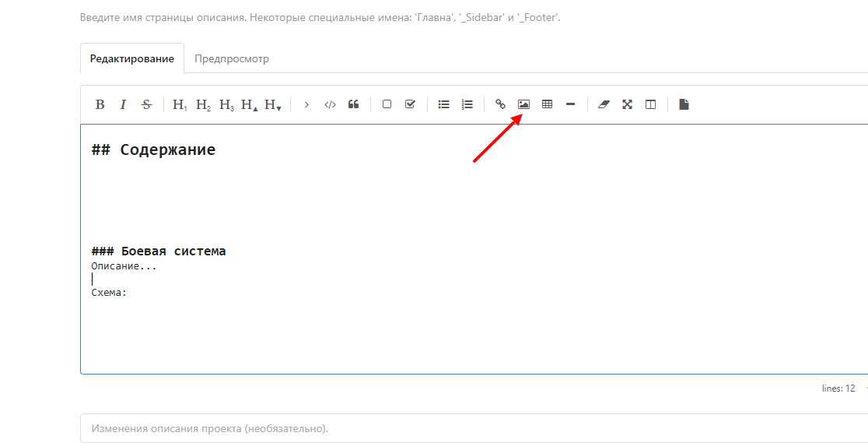Click the 'lines: 12' status indicator

pyautogui.click(x=838, y=389)
